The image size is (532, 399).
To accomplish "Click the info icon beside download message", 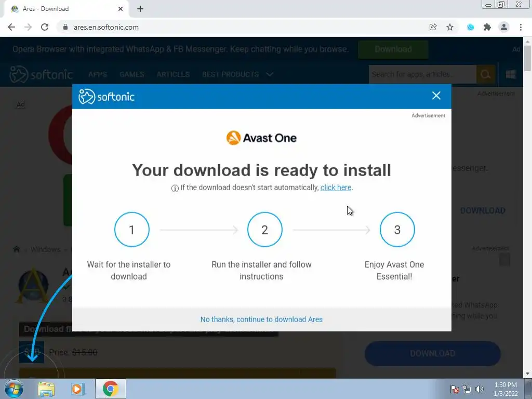I will (x=175, y=188).
